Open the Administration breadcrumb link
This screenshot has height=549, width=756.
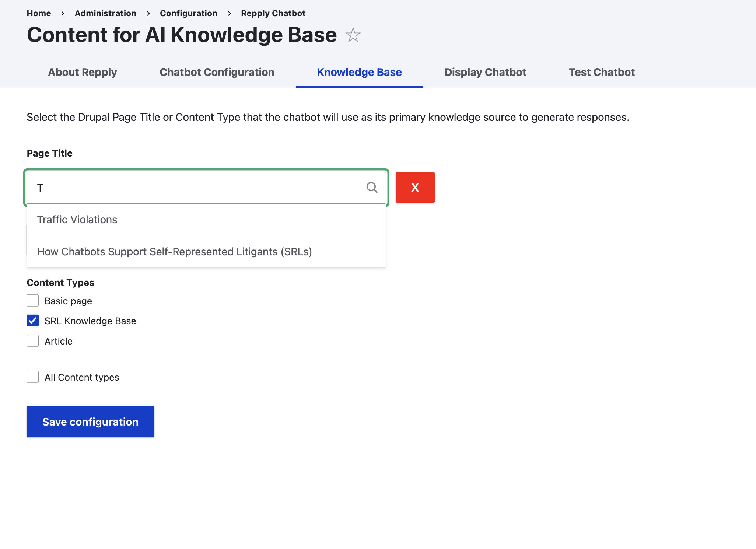coord(105,13)
